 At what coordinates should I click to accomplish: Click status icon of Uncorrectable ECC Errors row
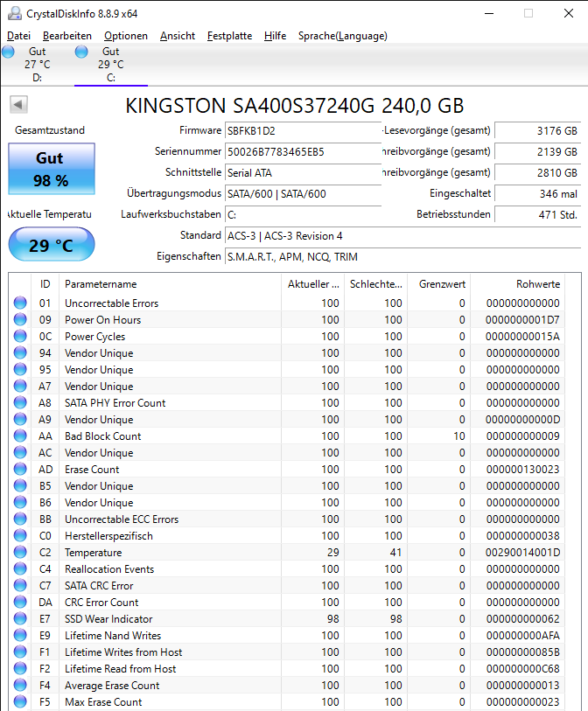click(x=20, y=519)
